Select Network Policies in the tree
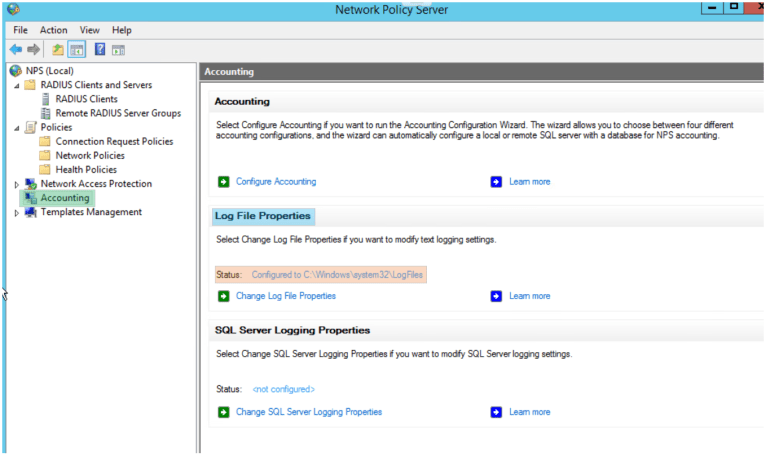 coord(90,156)
